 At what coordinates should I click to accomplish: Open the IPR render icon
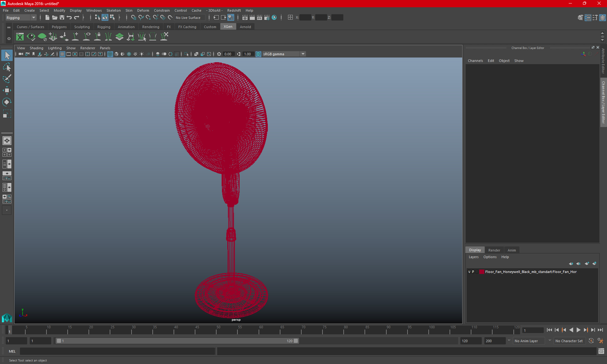point(260,18)
